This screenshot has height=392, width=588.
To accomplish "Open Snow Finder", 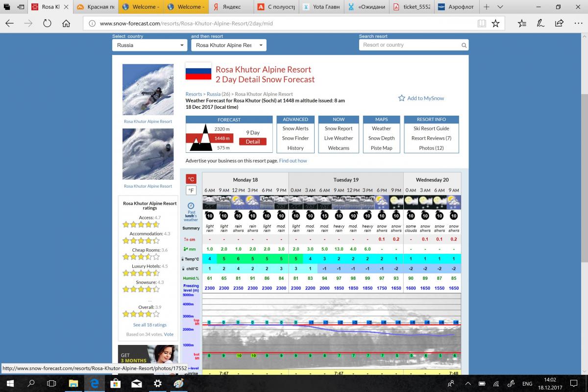I will [x=295, y=138].
